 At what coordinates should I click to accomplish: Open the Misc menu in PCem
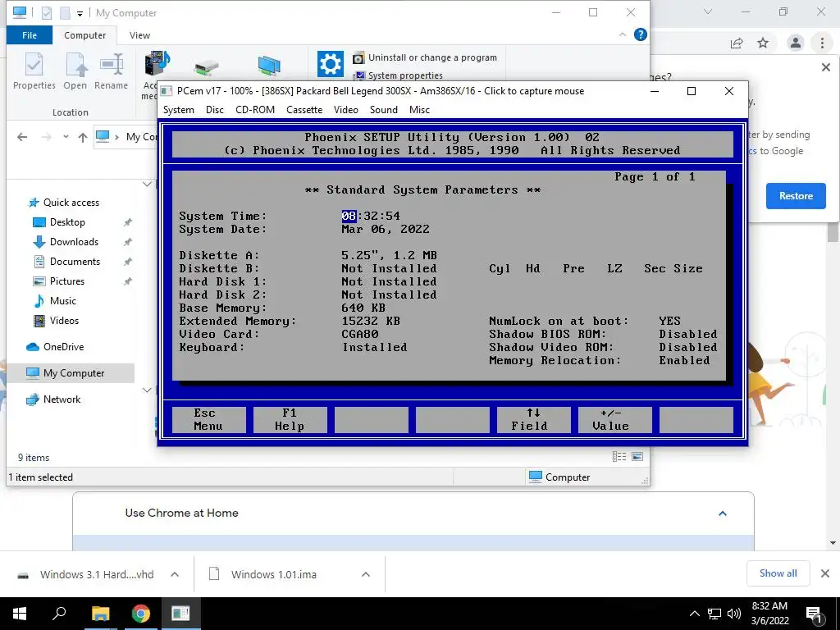pos(419,110)
